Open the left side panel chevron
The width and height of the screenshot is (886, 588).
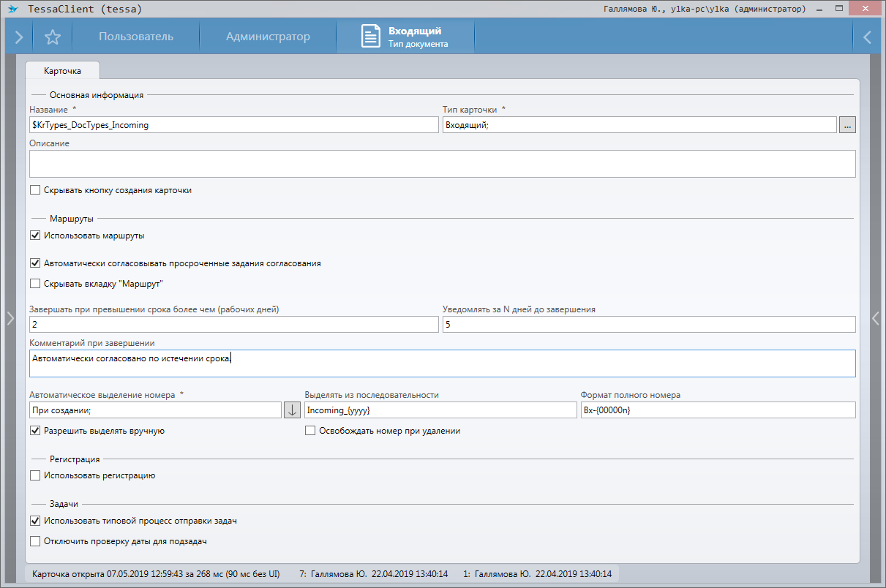(10, 317)
